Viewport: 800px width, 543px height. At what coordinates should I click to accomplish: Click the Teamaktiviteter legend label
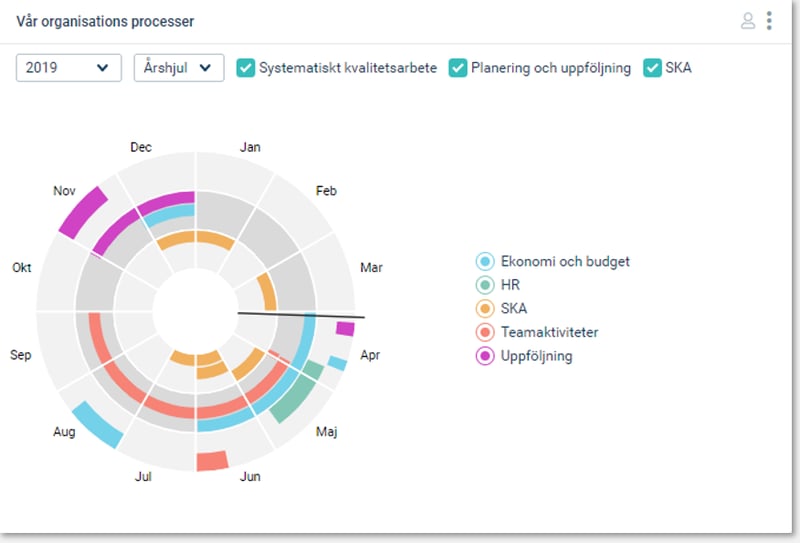[x=549, y=332]
